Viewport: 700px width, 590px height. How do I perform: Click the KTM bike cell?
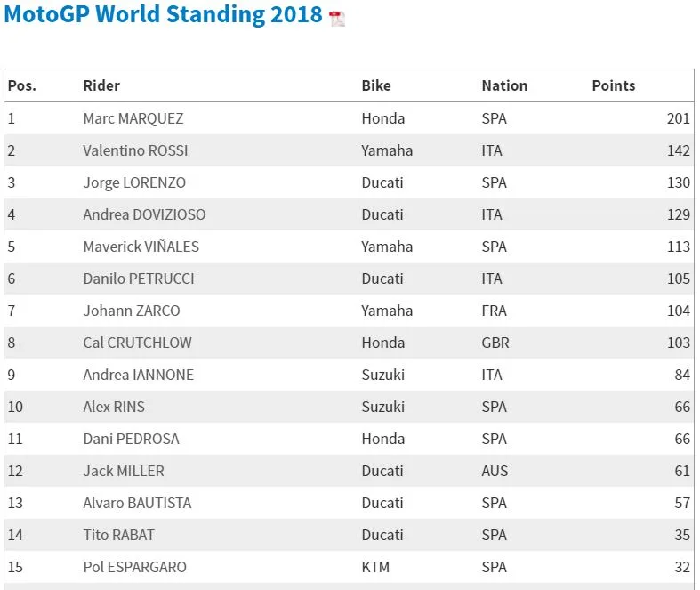(x=375, y=567)
